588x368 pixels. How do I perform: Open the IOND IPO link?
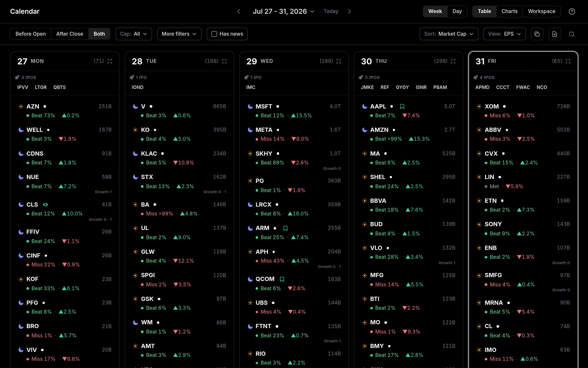pyautogui.click(x=137, y=87)
